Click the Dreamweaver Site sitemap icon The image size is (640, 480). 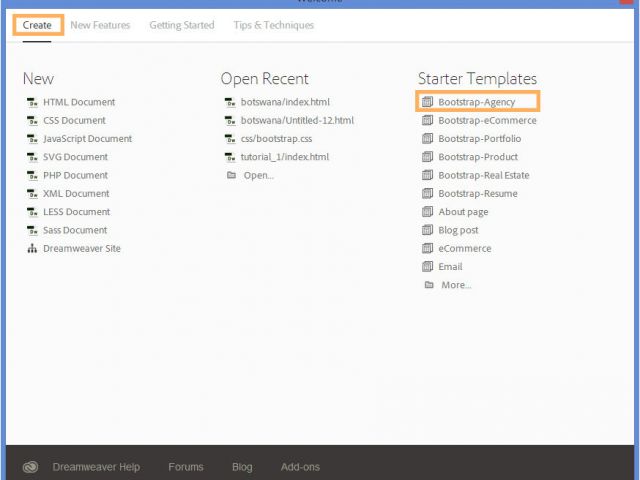pyautogui.click(x=32, y=249)
